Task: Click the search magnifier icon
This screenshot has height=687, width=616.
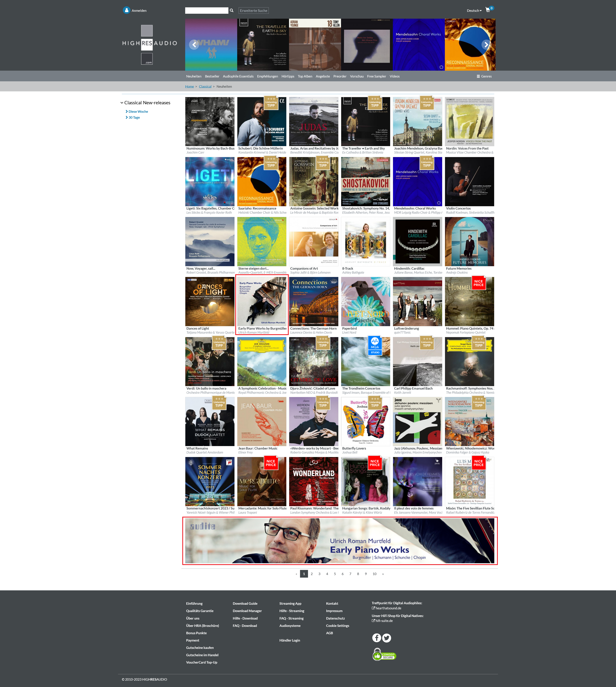Action: coord(231,11)
